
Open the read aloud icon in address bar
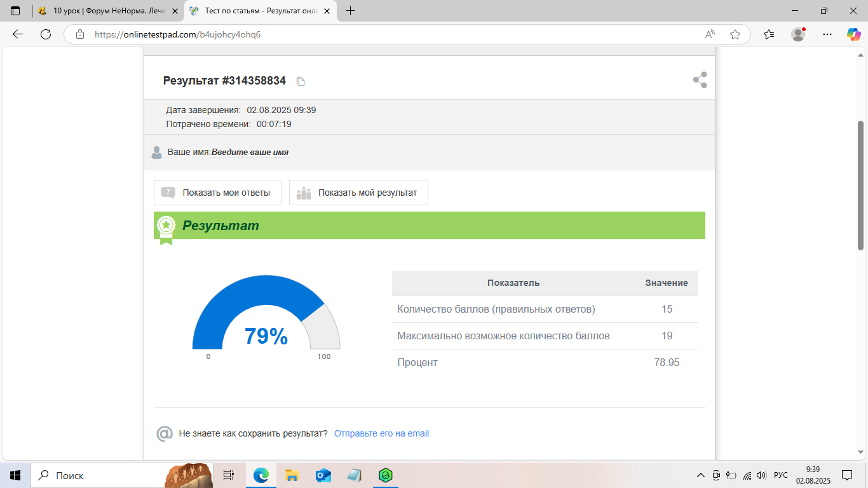(710, 34)
